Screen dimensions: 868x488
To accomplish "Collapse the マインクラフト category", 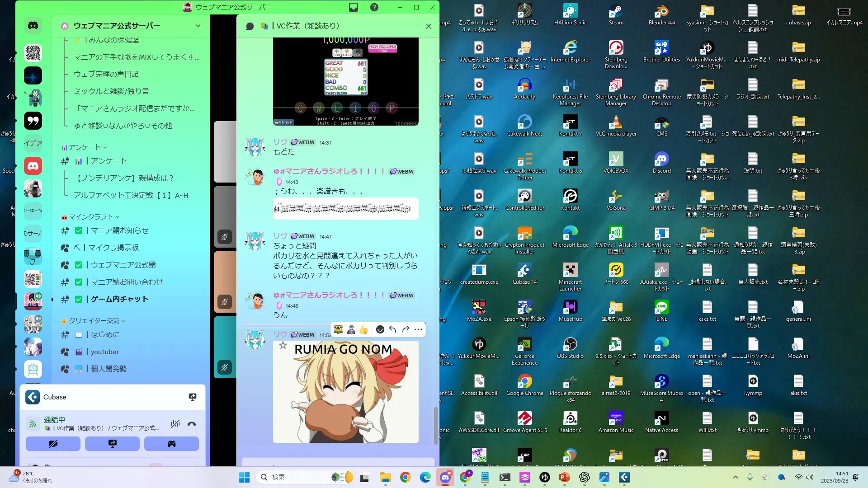I will pos(90,217).
